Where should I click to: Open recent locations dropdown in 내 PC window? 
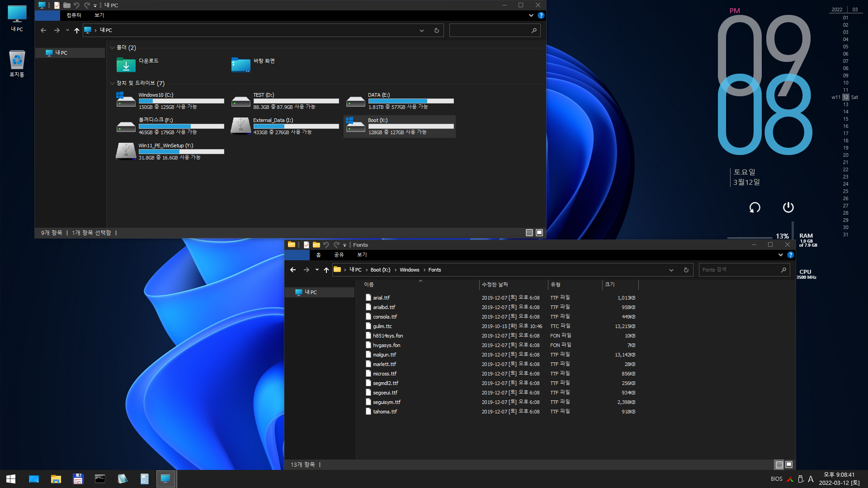click(x=67, y=30)
